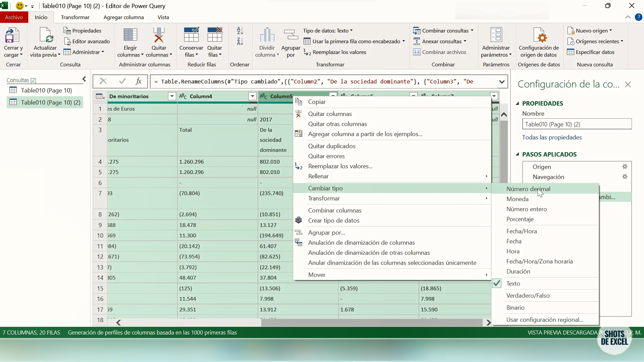Select query Table010 (Page 10) (2)

45,102
